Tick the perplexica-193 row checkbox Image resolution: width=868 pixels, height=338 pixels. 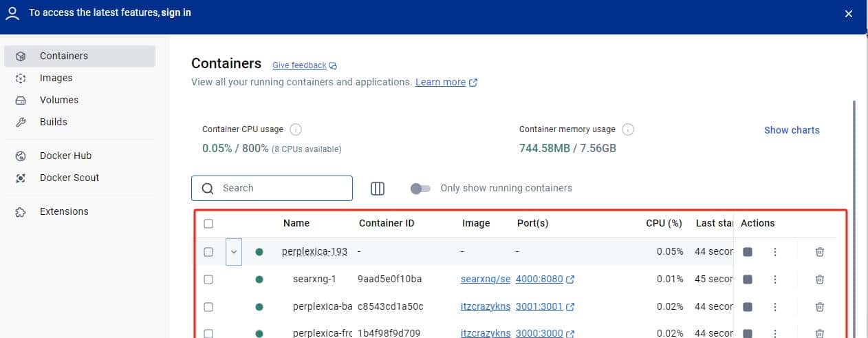click(208, 252)
